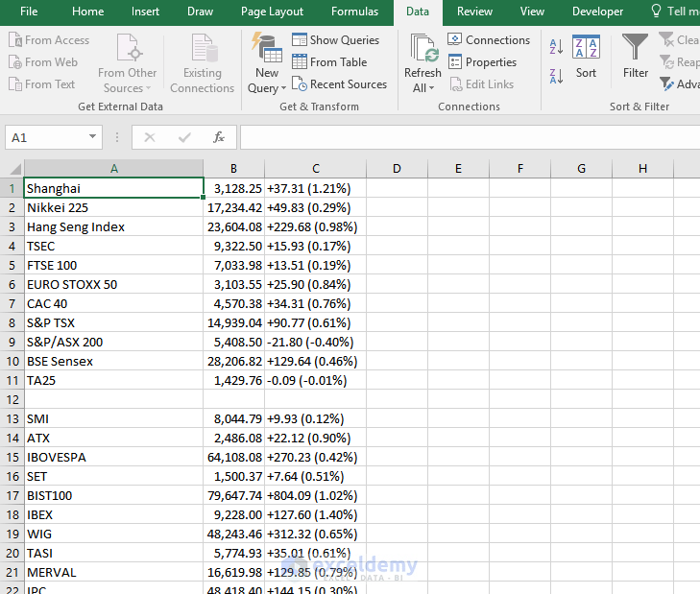This screenshot has height=594, width=700.
Task: Click cell with value 48,243.46
Action: point(234,534)
